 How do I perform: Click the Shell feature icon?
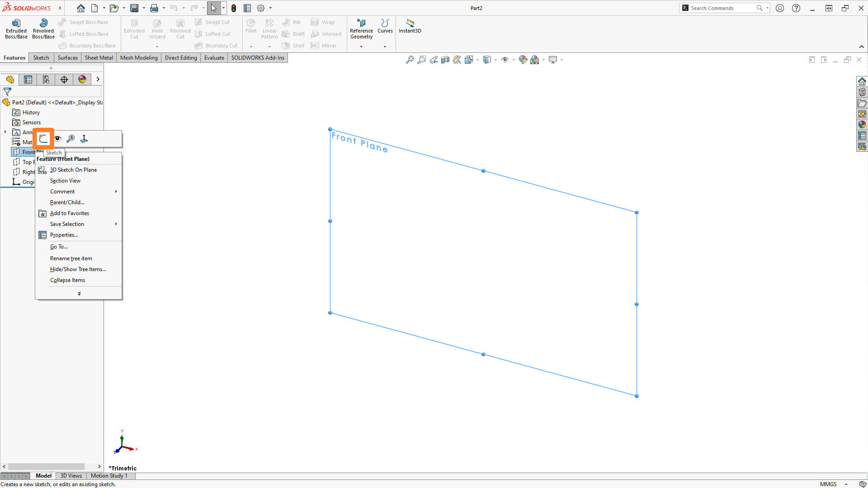(x=293, y=45)
